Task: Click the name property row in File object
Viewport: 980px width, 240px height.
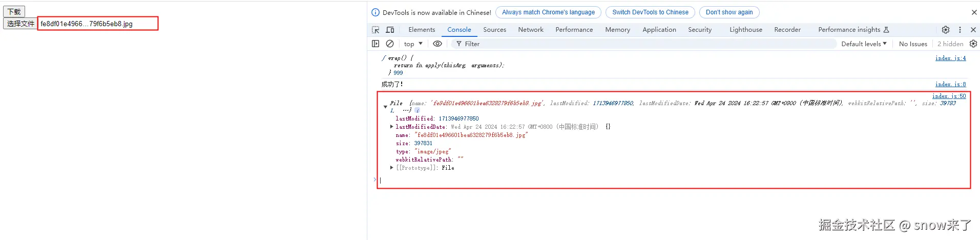Action: (x=462, y=135)
